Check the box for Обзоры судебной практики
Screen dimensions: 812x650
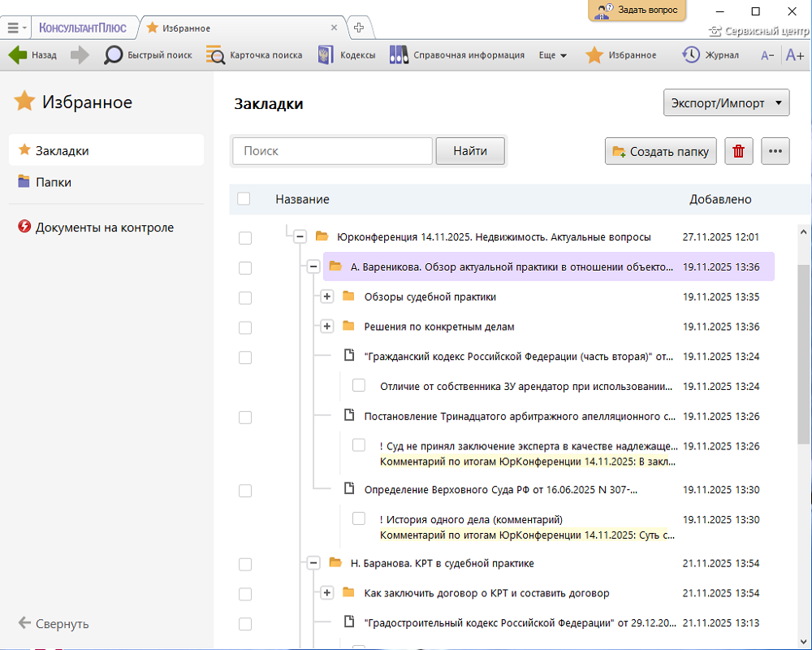(x=245, y=297)
